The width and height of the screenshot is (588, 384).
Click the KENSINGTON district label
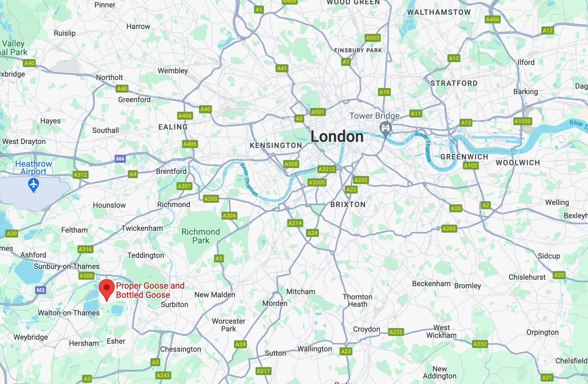(276, 146)
